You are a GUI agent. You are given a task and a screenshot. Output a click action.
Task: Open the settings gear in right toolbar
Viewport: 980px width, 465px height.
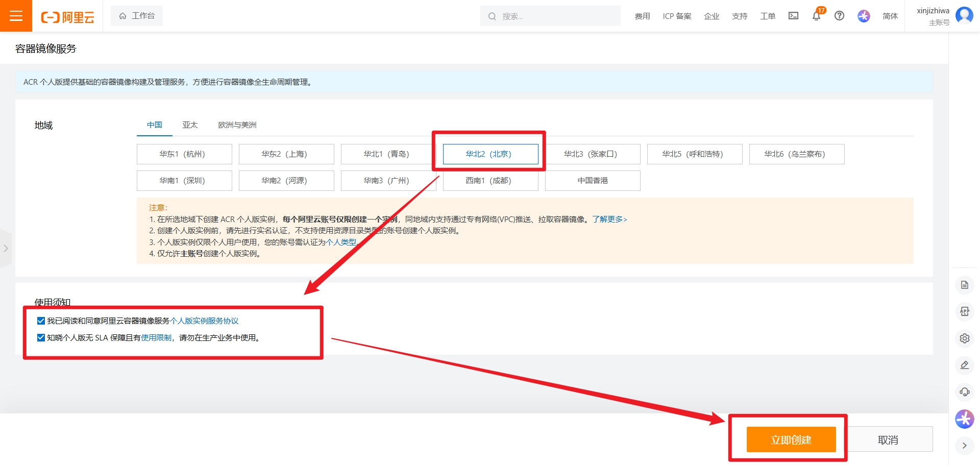point(964,338)
